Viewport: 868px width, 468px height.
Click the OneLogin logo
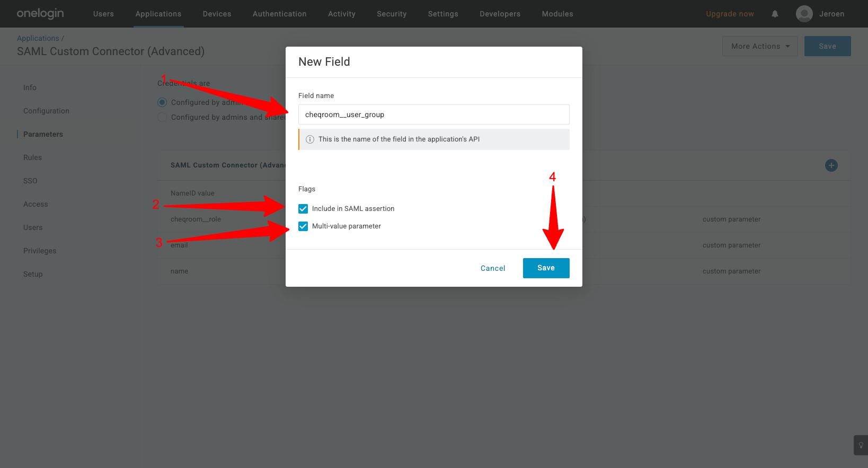pos(40,14)
